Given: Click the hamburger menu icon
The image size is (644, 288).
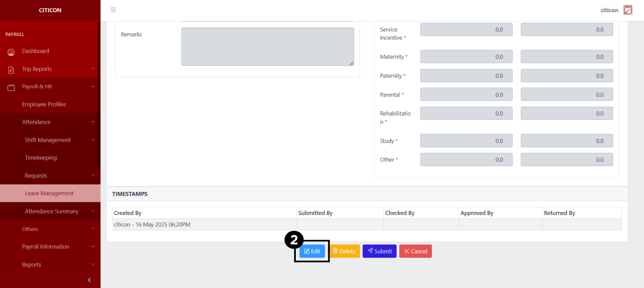Looking at the screenshot, I should click(x=113, y=10).
